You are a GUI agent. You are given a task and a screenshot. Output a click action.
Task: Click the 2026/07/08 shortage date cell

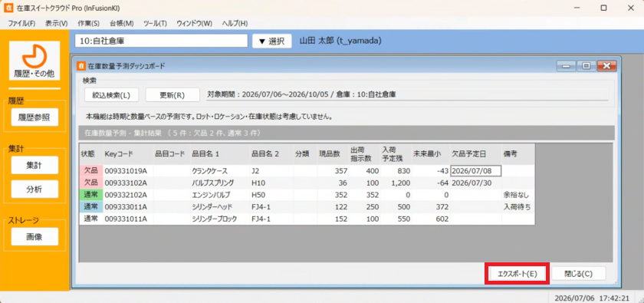(475, 170)
